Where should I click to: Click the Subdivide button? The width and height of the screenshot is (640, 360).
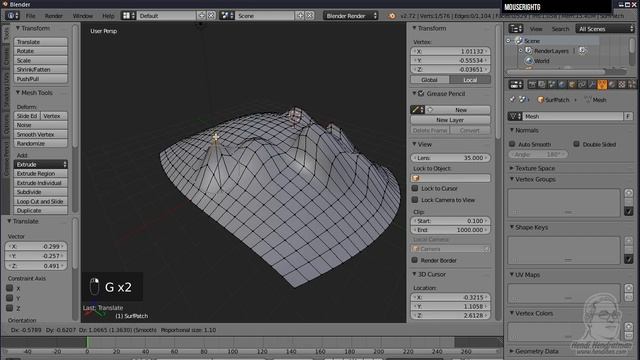pos(41,192)
